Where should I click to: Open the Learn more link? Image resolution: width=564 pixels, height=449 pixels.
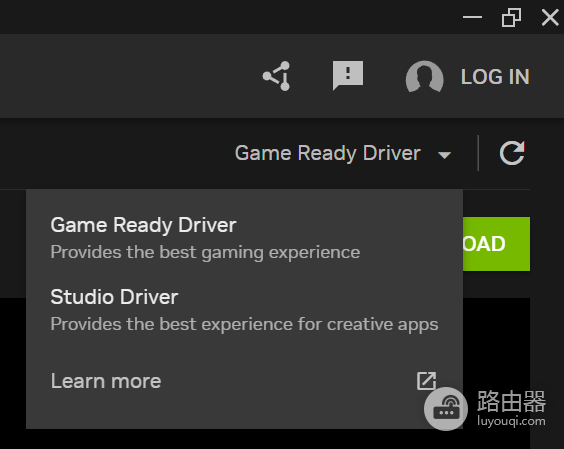(x=106, y=381)
